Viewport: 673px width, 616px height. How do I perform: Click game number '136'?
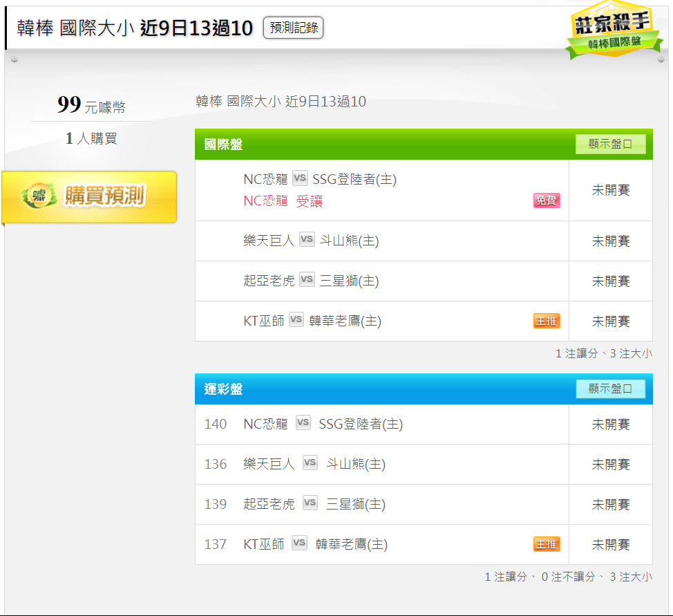click(216, 464)
